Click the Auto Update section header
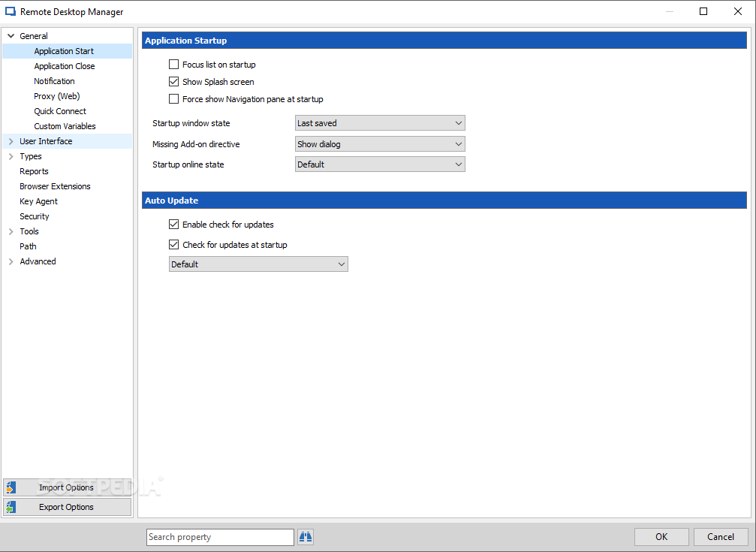Viewport: 756px width, 552px height. 444,201
